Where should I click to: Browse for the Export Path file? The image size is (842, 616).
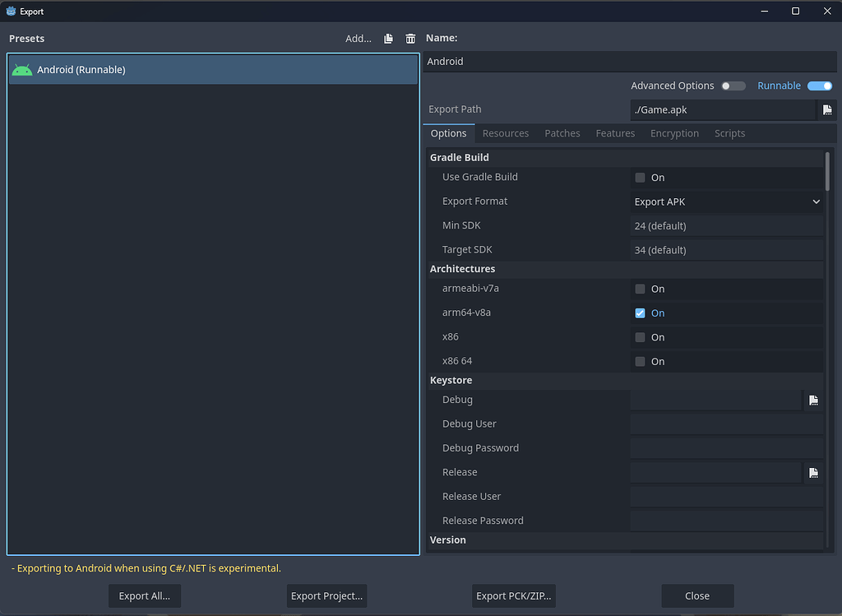point(827,109)
